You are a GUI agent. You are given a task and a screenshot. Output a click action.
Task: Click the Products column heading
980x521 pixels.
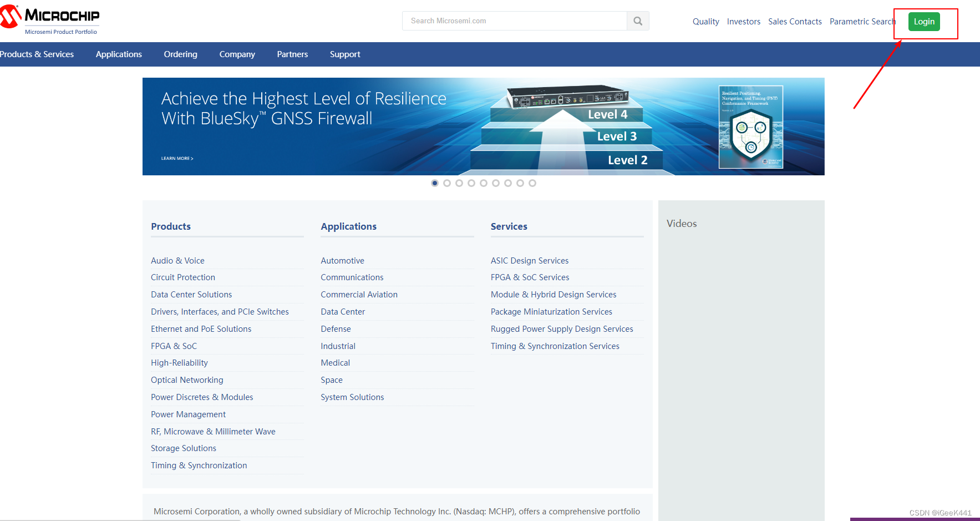(171, 226)
